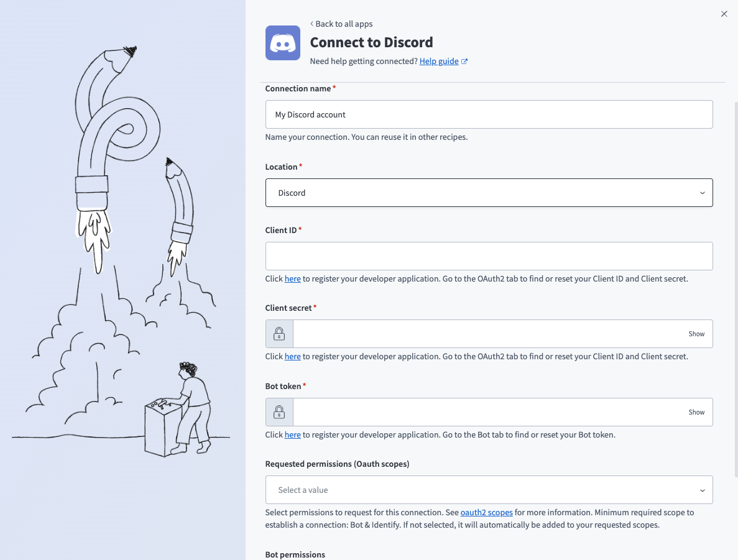The image size is (738, 560).
Task: Click 'here' link under Client ID
Action: [292, 278]
